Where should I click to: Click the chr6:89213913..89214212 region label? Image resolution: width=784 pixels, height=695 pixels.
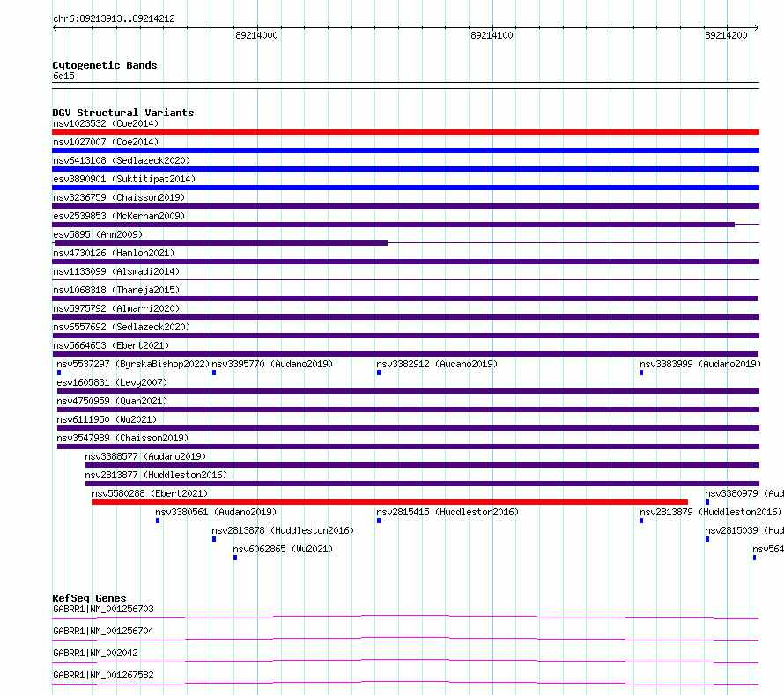[x=114, y=19]
